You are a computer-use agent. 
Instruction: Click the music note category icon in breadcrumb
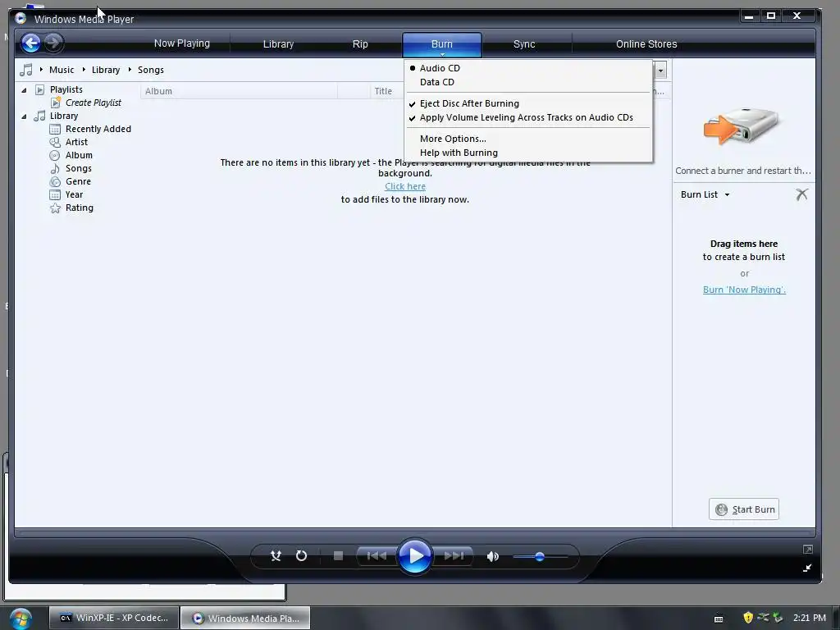tap(25, 70)
